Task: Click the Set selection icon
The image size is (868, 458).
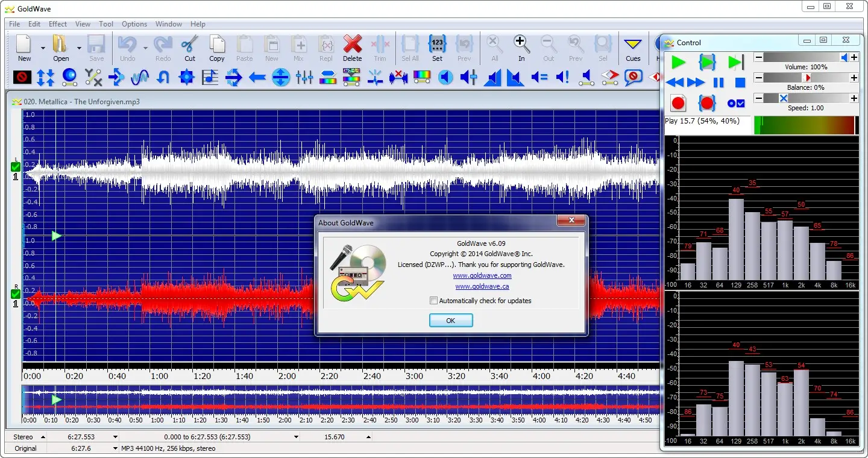Action: click(x=437, y=44)
